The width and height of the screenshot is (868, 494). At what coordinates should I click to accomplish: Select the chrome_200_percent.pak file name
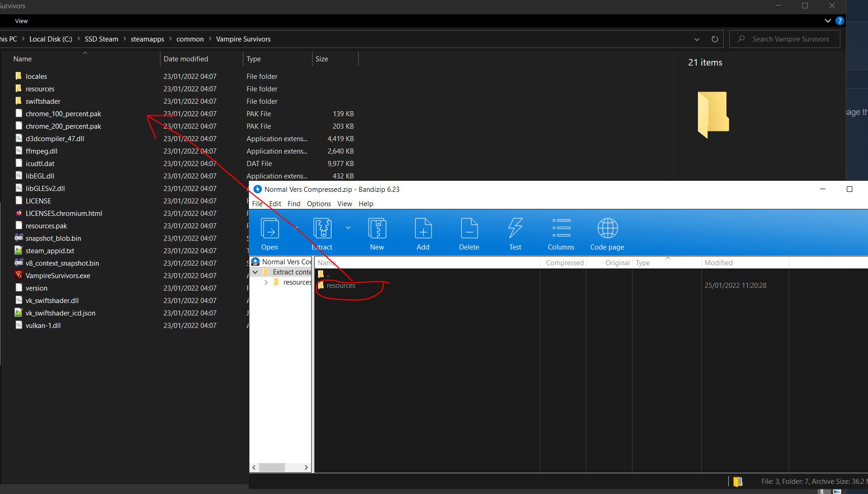coord(64,126)
